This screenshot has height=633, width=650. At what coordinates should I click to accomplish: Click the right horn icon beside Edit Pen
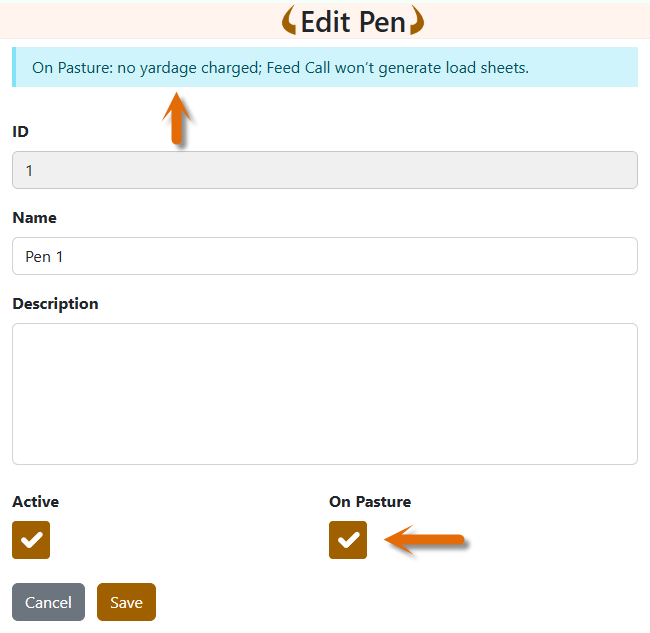(417, 20)
